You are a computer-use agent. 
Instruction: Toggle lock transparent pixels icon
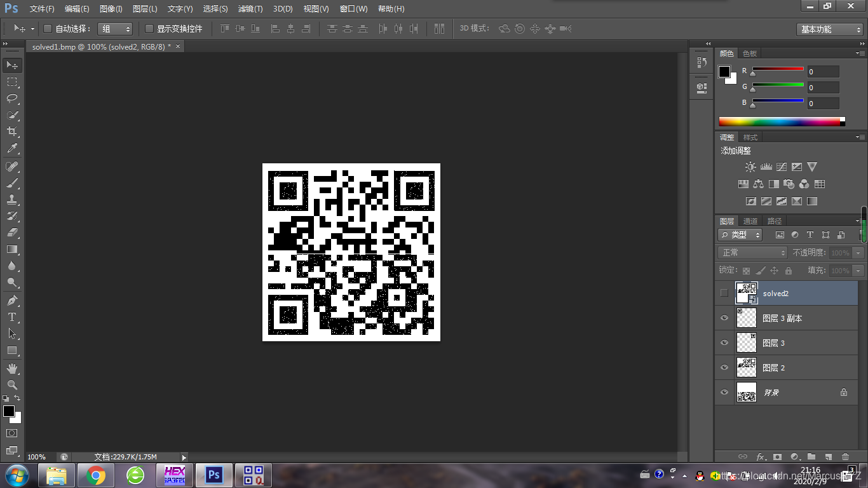[x=746, y=271]
